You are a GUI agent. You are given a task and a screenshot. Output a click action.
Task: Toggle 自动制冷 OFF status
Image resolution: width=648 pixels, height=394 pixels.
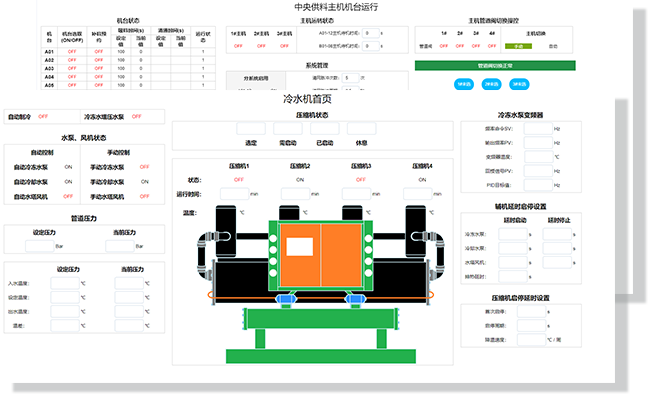click(43, 117)
